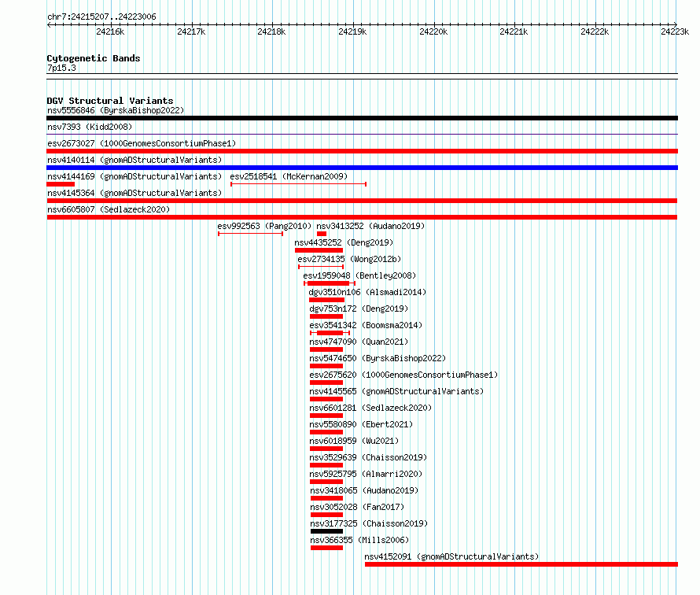Click nsv6018959 (Wu2021) label
This screenshot has width=700, height=595.
(354, 441)
